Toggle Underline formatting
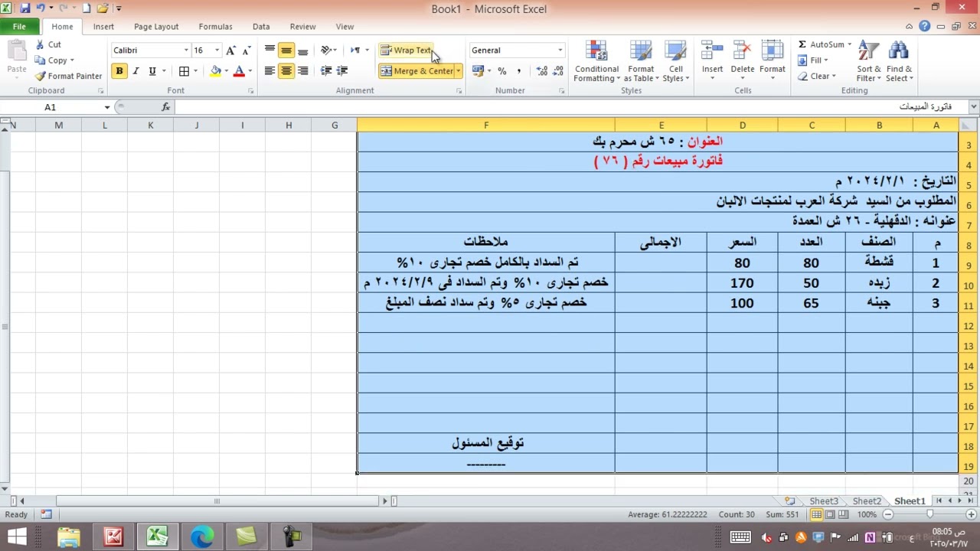Screen dimensions: 980x551 (152, 71)
